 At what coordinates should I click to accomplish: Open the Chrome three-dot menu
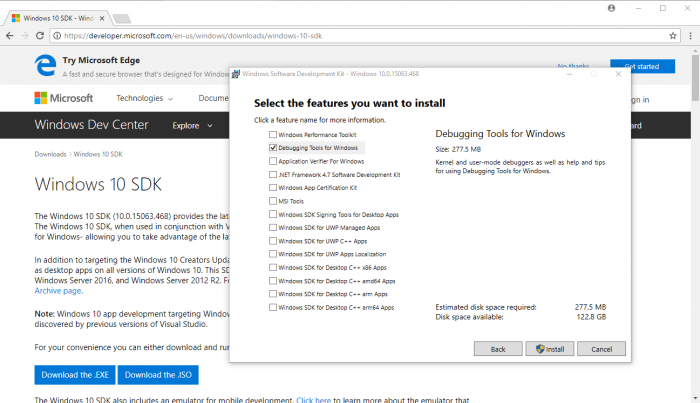[690, 36]
